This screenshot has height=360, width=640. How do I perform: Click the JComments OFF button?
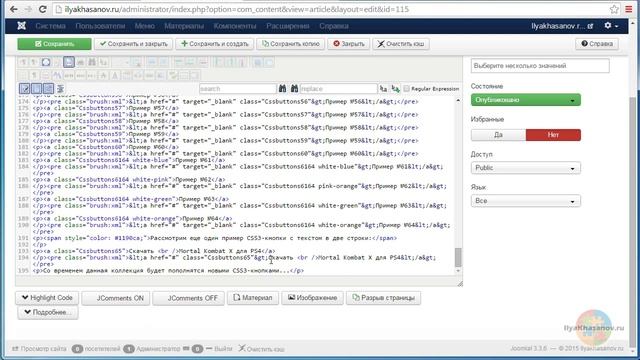[x=188, y=298]
